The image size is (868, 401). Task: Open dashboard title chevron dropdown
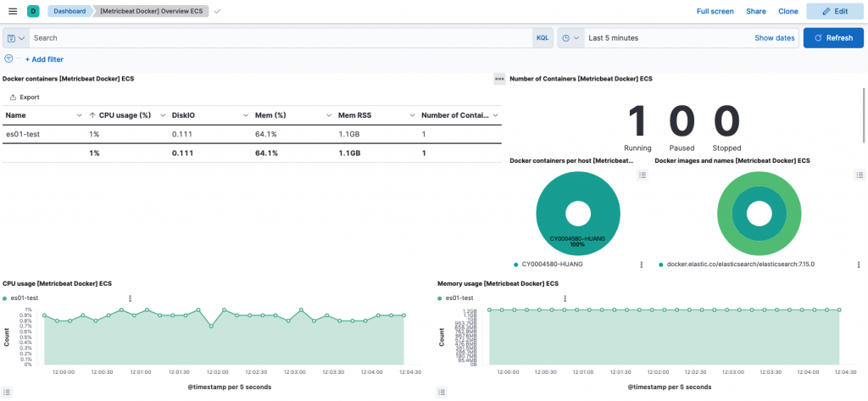[217, 11]
